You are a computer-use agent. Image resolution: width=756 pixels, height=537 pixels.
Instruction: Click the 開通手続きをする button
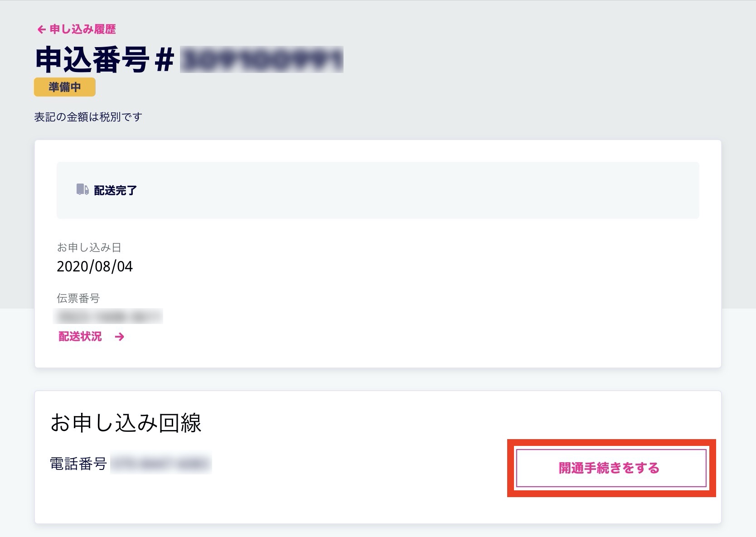click(x=611, y=468)
